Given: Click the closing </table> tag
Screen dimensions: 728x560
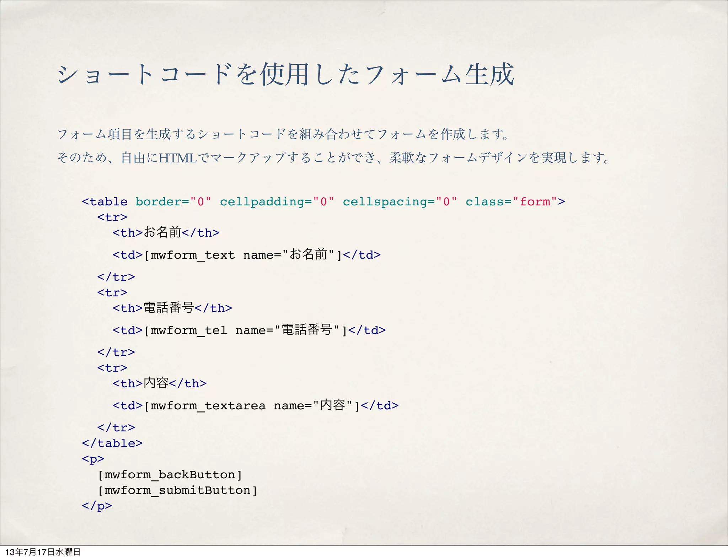Looking at the screenshot, I should [112, 443].
